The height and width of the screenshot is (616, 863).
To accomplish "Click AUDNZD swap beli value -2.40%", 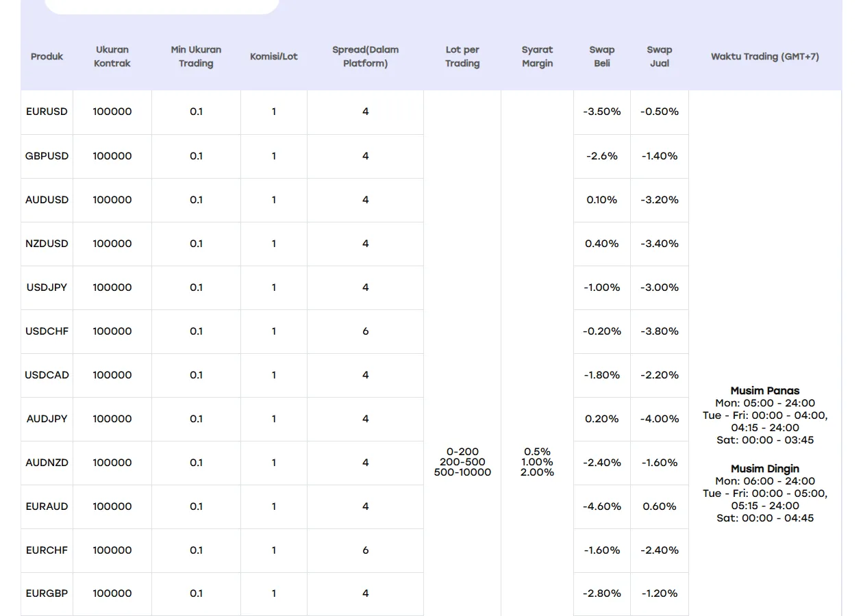I will [602, 463].
